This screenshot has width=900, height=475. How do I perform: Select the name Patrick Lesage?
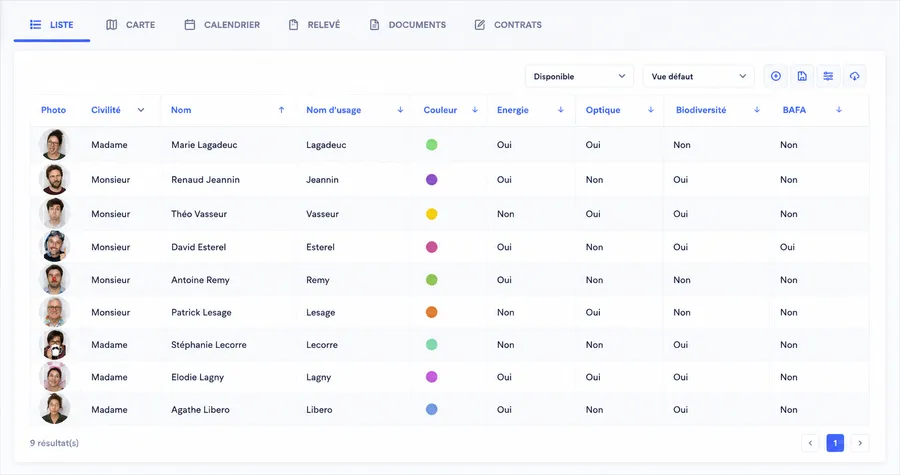(201, 313)
